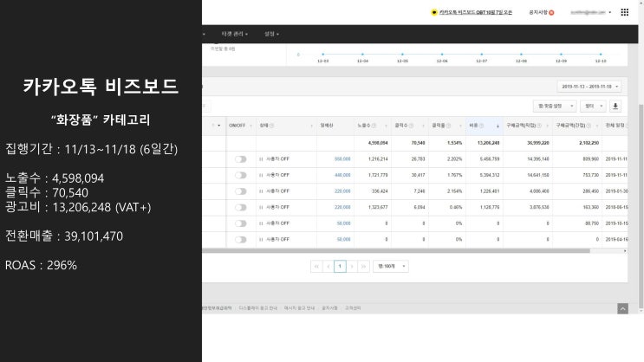
Task: Click help icon next to 구매금액(간접) header
Action: [x=589, y=126]
